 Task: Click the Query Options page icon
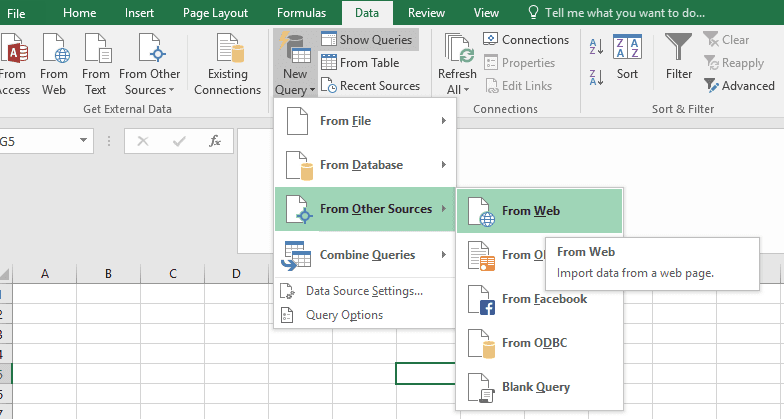[x=287, y=315]
